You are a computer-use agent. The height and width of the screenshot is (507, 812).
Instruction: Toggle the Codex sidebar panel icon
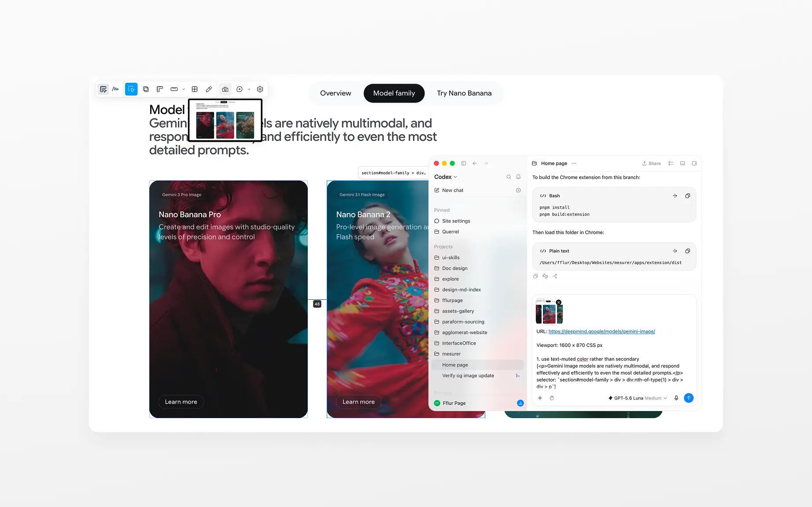464,163
